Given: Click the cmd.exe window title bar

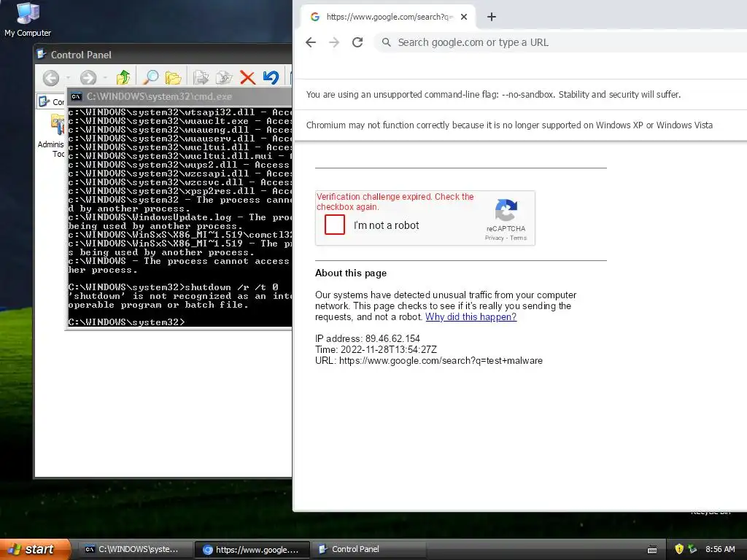Looking at the screenshot, I should [x=179, y=97].
